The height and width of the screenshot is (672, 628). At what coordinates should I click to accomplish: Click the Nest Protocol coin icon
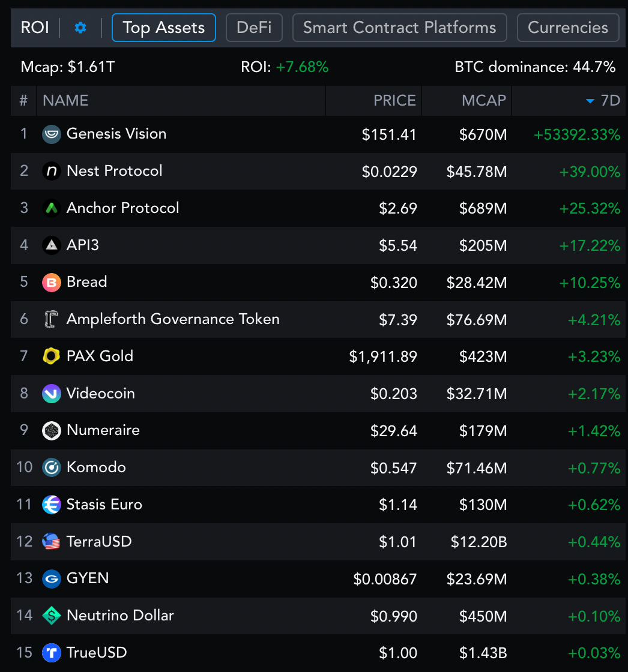click(52, 171)
